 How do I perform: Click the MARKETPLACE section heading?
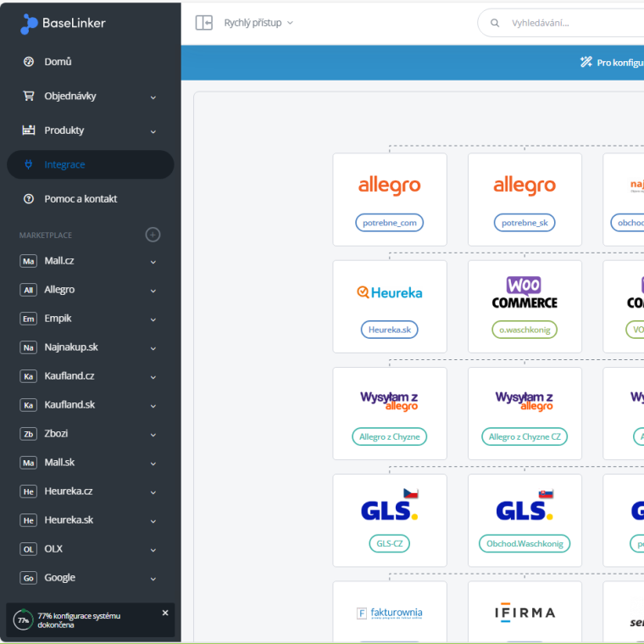point(46,236)
